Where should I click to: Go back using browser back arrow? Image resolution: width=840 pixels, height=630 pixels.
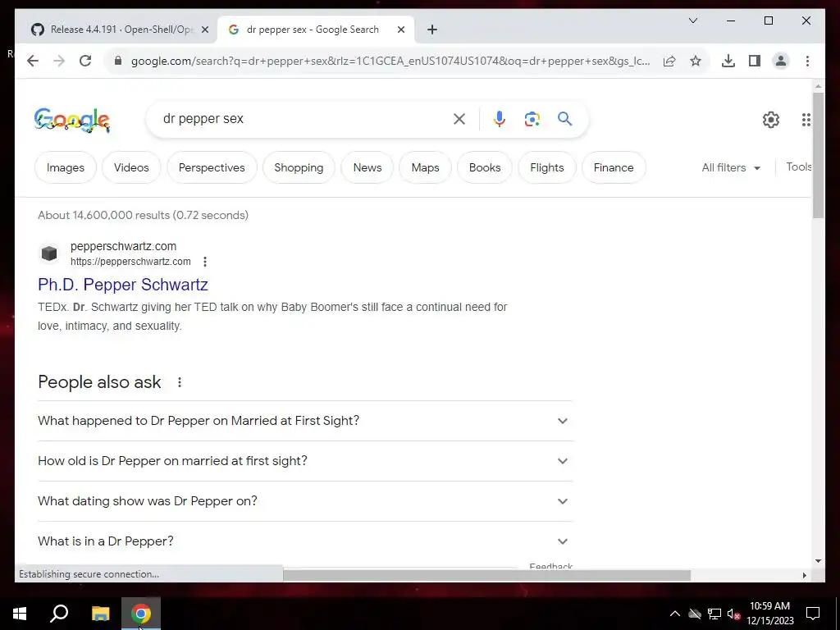point(33,61)
